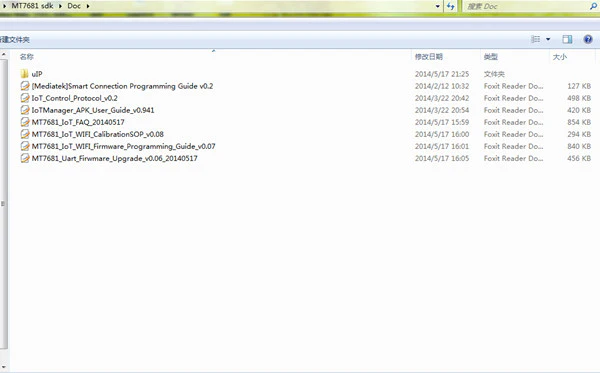Select MT7681_Uart_Firwmare_Upgrade_v0.06_20140517 file name
Screen dimensions: 600x373
115,158
